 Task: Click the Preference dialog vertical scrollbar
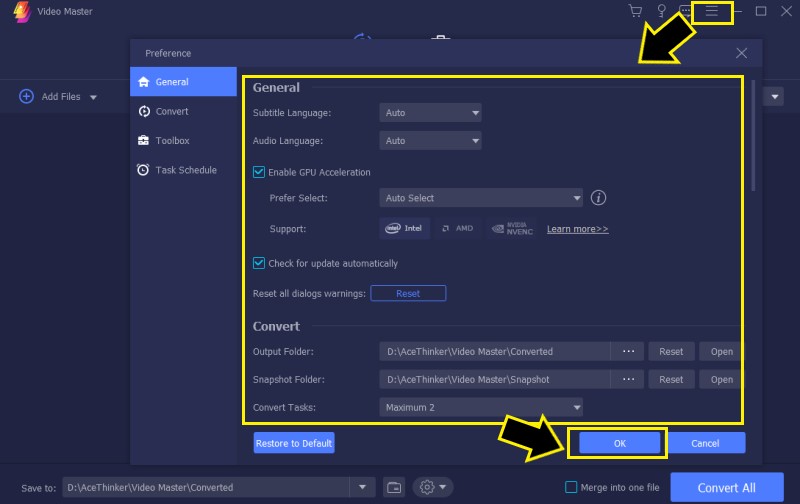pos(754,136)
